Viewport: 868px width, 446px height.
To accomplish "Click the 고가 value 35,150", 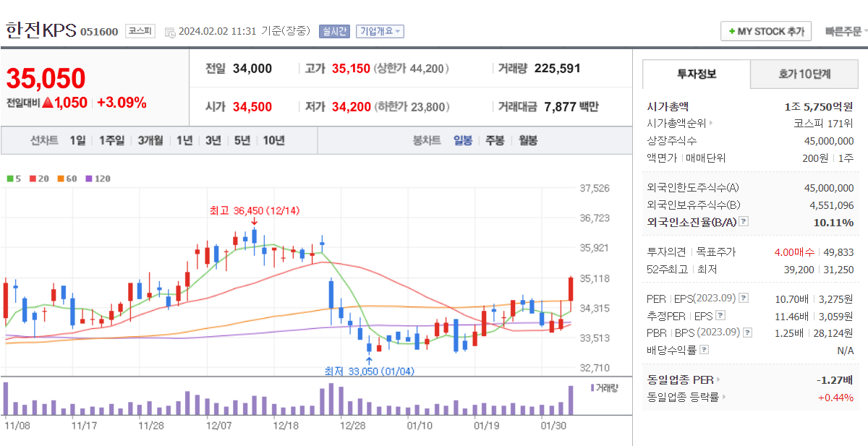I will [351, 69].
